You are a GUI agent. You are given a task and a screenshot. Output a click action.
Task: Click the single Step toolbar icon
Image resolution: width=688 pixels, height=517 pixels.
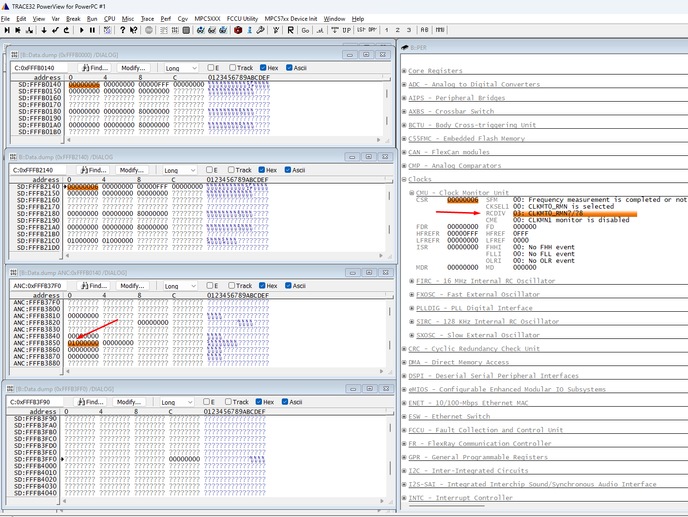tap(7, 30)
